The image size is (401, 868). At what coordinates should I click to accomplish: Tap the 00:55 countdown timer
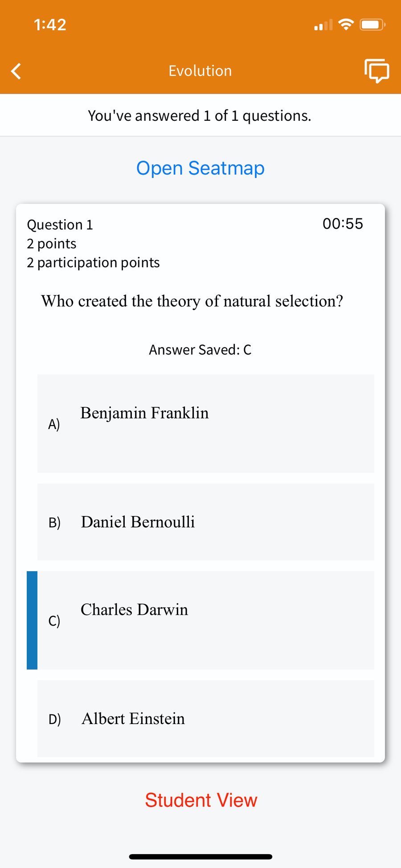pyautogui.click(x=343, y=224)
